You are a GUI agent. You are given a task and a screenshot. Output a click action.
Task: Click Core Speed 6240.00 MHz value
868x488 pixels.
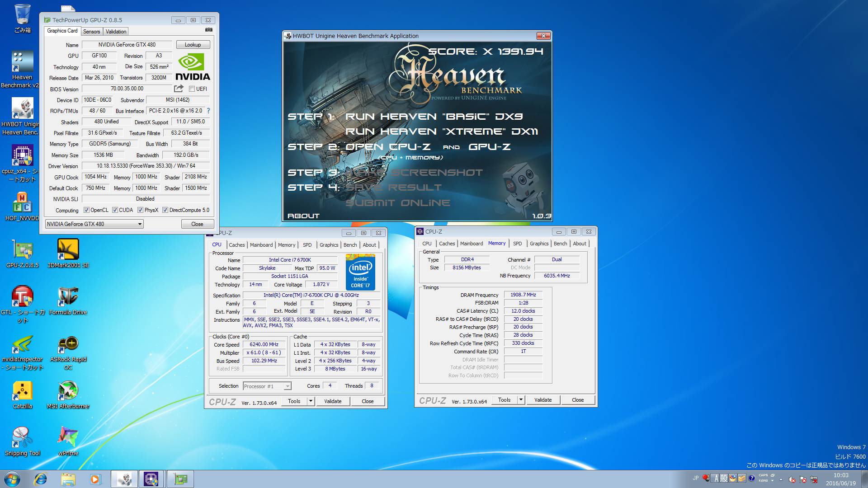(264, 344)
